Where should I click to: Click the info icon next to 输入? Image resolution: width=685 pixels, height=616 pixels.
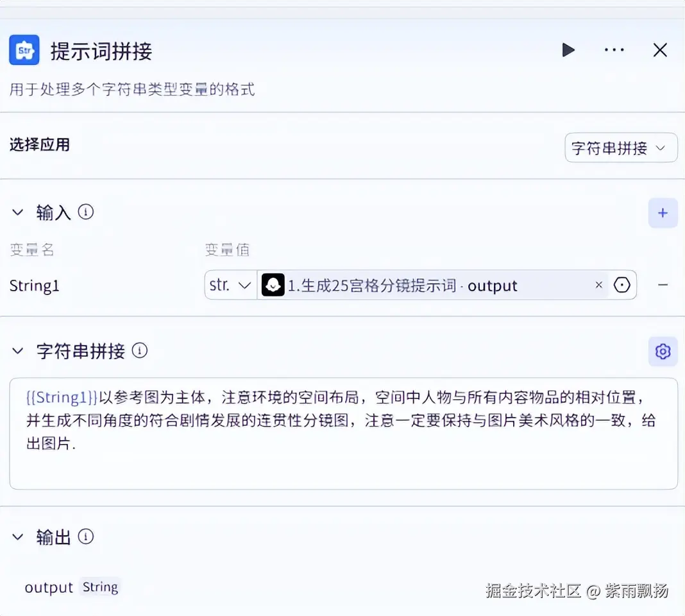85,212
